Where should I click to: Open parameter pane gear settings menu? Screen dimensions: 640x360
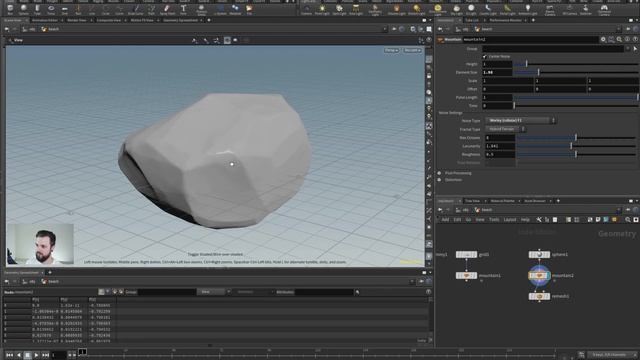click(x=603, y=40)
